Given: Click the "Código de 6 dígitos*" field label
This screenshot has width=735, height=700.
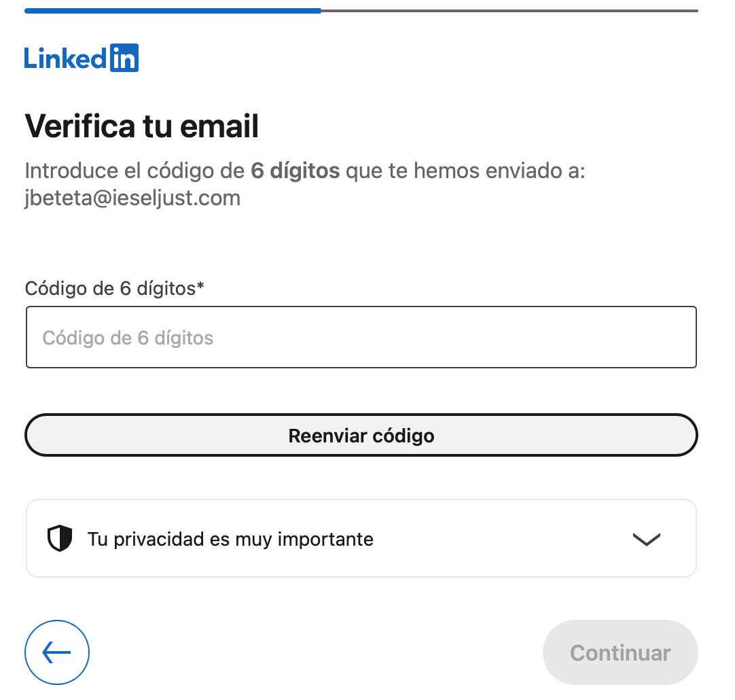Looking at the screenshot, I should point(110,288).
